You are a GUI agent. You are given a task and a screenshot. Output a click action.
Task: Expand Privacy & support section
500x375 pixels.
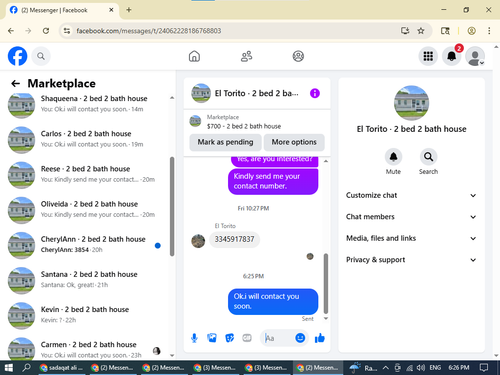[x=411, y=260]
